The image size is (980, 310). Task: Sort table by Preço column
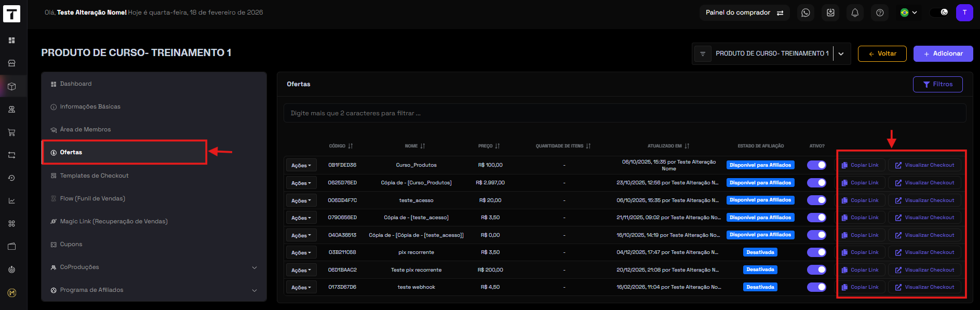[489, 146]
